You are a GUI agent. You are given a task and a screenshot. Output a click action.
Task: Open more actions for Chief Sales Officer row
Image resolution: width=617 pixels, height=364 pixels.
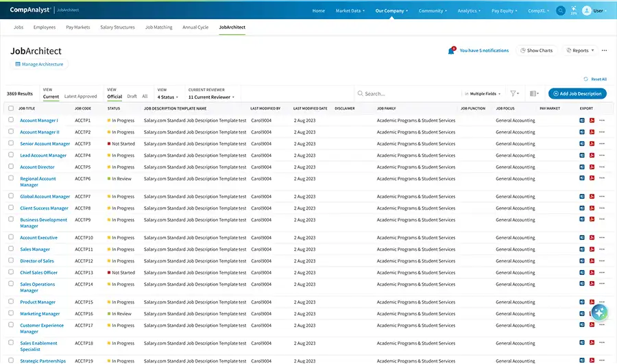pos(602,272)
